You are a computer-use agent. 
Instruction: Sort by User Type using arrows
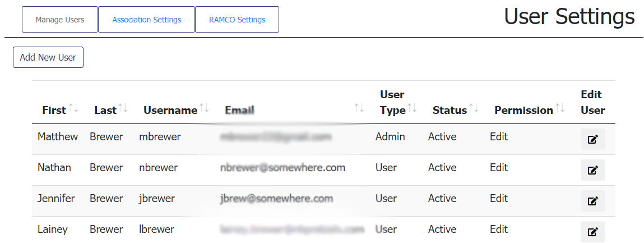[x=413, y=108]
